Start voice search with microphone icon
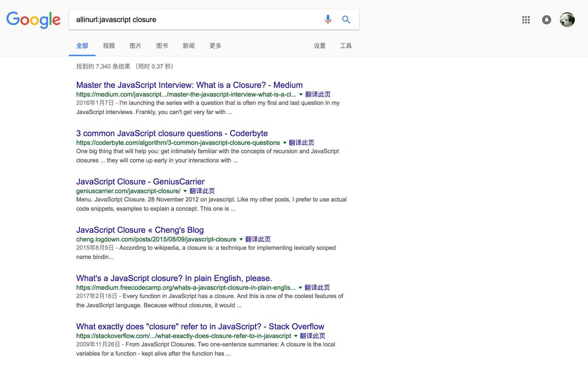The height and width of the screenshot is (368, 588). point(328,19)
